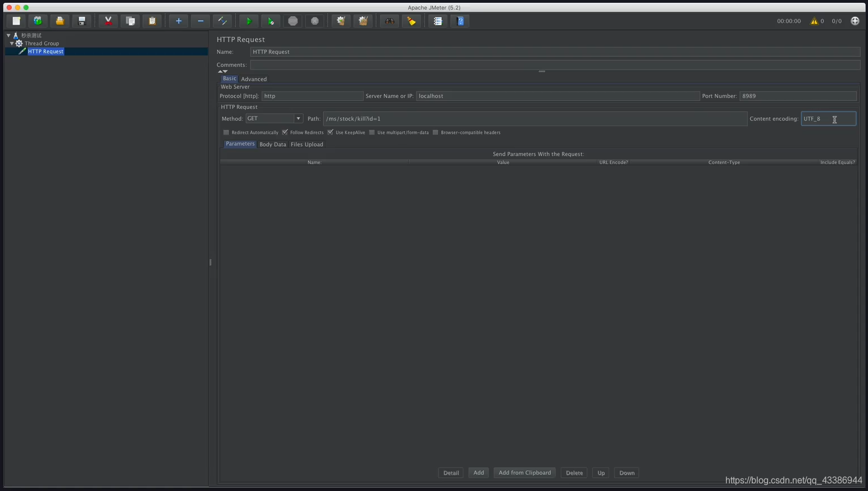Viewport: 868px width, 491px height.
Task: Click the Shutdown test icon
Action: (314, 21)
